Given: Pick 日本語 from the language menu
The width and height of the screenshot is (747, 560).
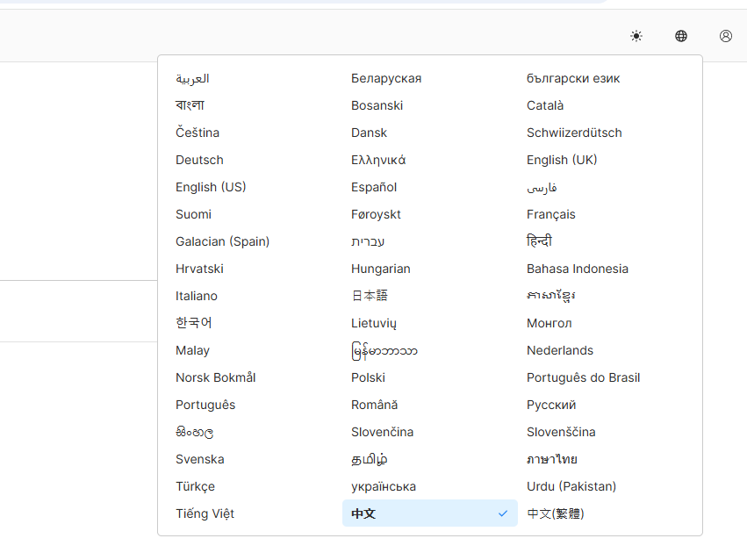Looking at the screenshot, I should (370, 296).
